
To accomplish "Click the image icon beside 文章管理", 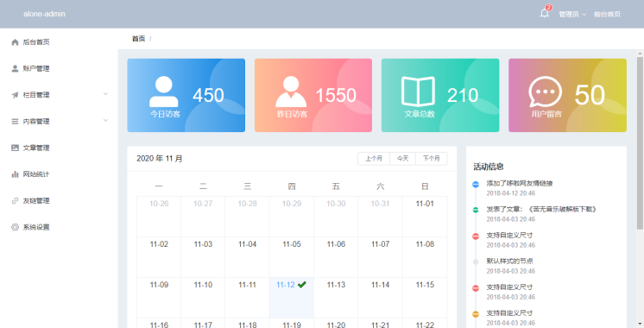I will click(x=16, y=148).
